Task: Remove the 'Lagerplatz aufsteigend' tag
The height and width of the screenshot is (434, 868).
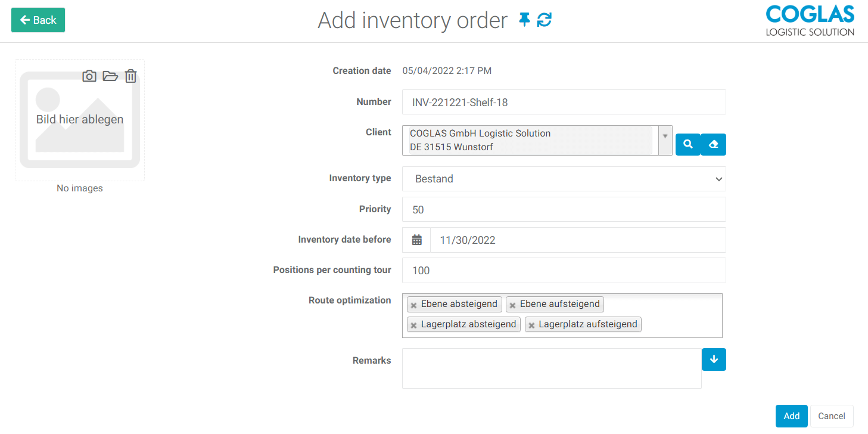Action: point(531,325)
